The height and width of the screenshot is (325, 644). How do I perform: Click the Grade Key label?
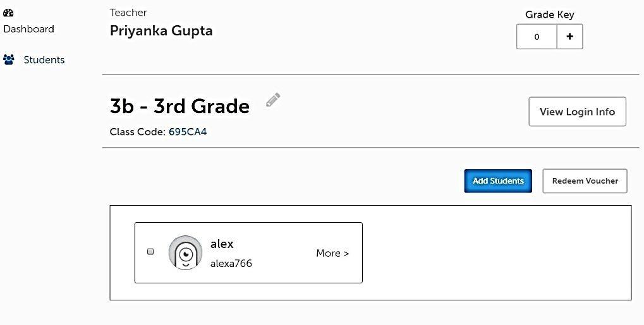coord(550,15)
